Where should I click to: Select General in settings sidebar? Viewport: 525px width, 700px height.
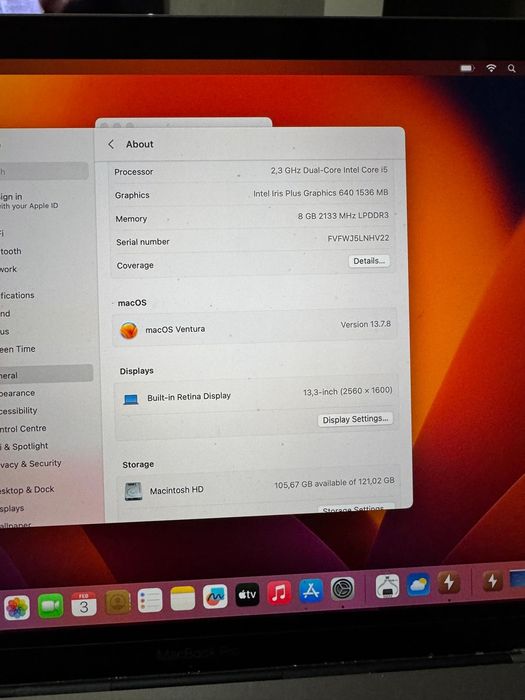coord(46,374)
